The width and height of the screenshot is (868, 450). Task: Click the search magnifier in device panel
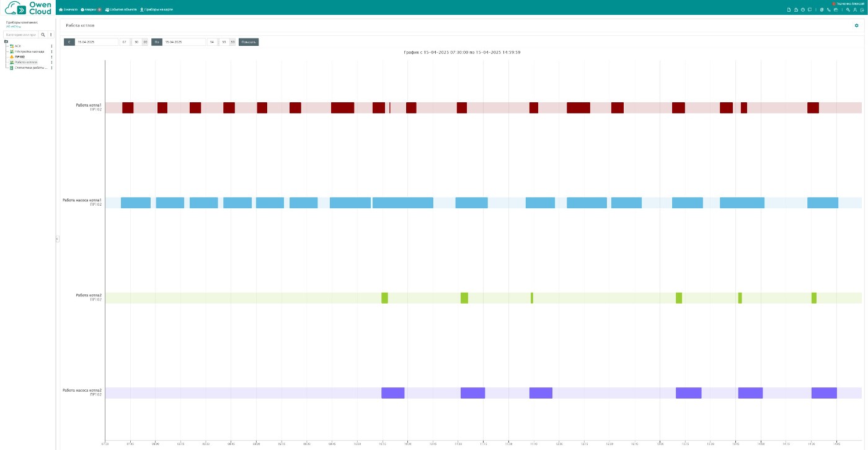tap(43, 35)
